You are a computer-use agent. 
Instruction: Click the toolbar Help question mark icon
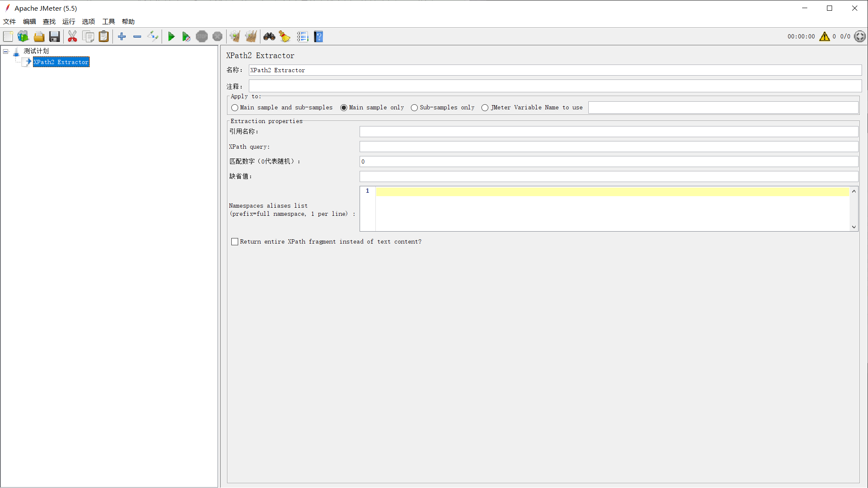(x=319, y=36)
